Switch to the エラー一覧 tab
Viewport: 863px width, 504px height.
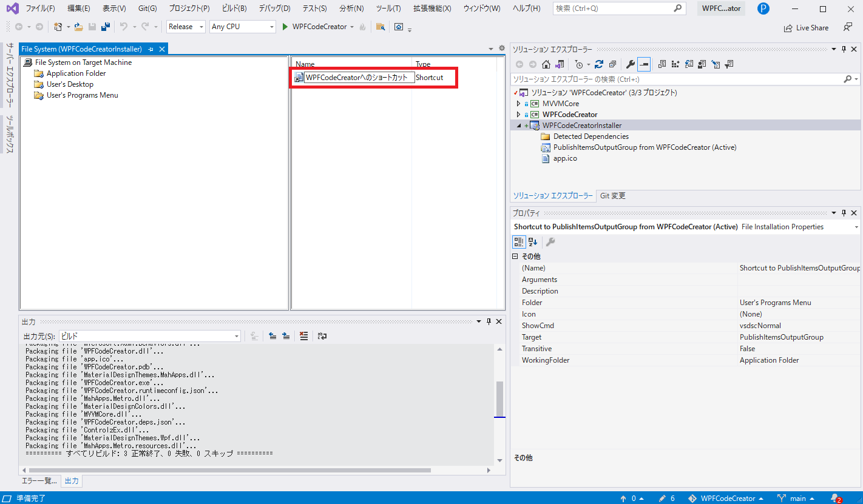click(39, 481)
